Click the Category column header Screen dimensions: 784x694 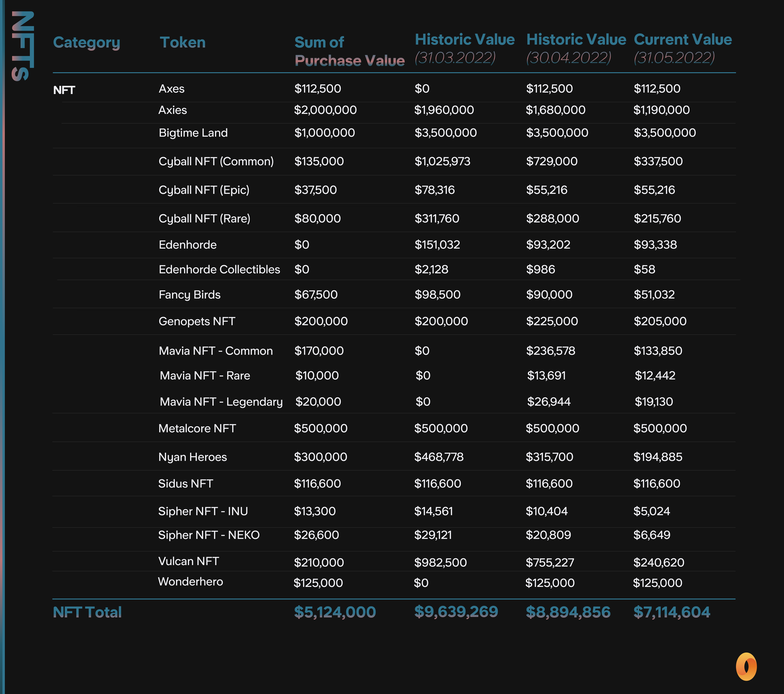(x=86, y=43)
